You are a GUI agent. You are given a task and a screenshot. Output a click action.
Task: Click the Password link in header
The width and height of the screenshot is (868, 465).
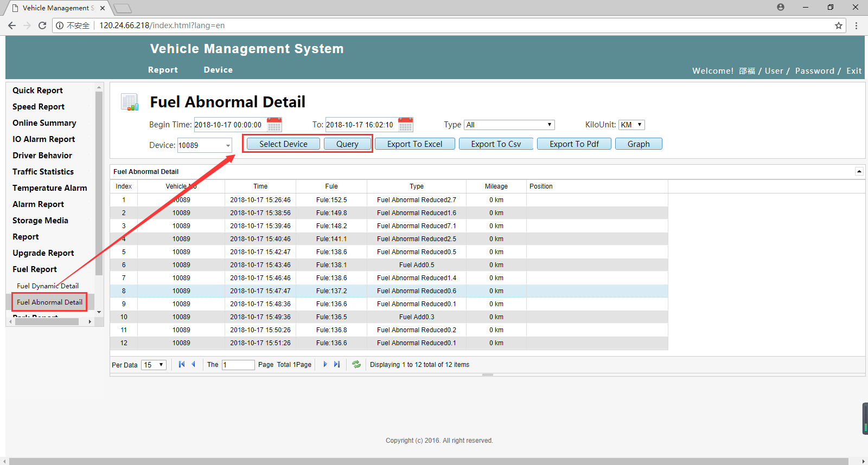815,71
